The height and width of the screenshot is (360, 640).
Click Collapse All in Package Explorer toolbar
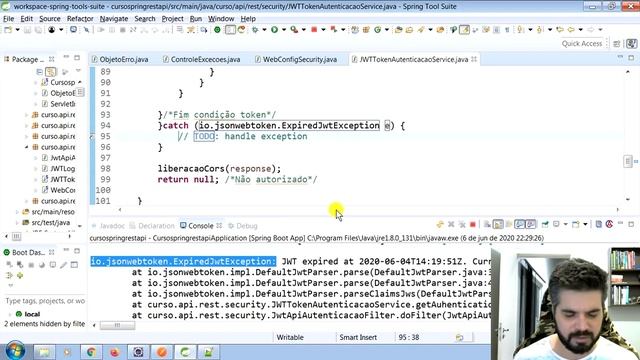pos(40,72)
